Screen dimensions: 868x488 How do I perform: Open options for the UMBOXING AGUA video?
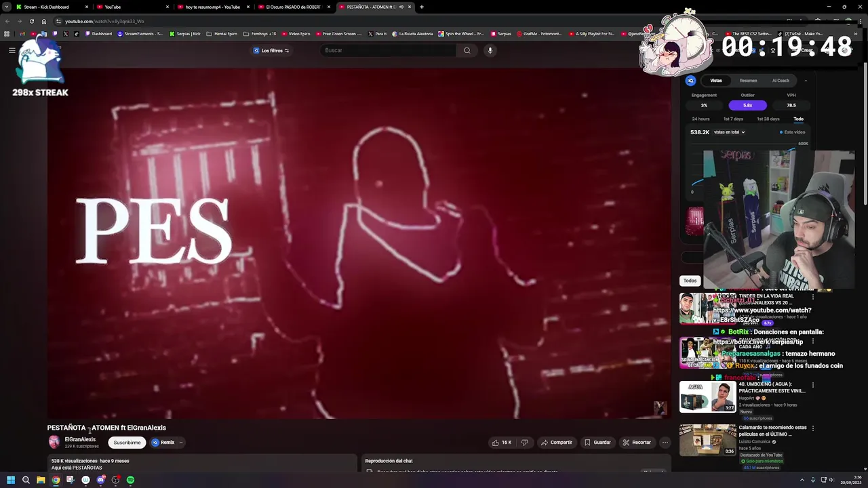coord(812,385)
